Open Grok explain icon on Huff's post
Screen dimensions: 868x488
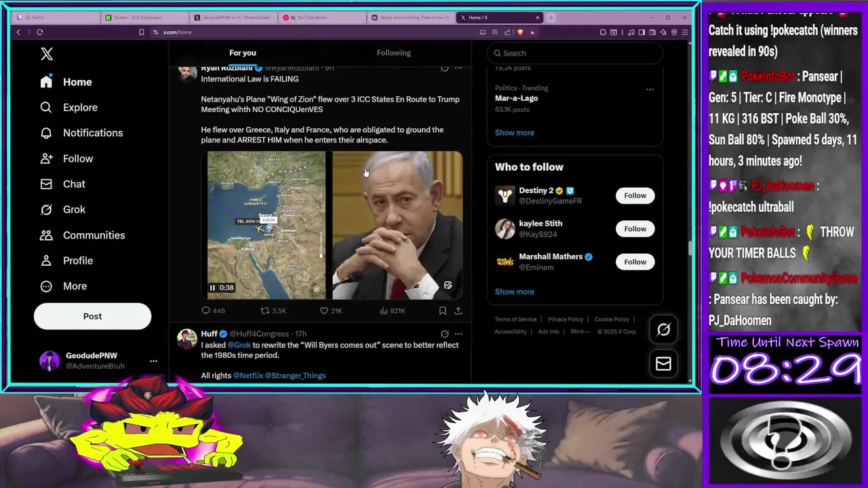(x=444, y=334)
